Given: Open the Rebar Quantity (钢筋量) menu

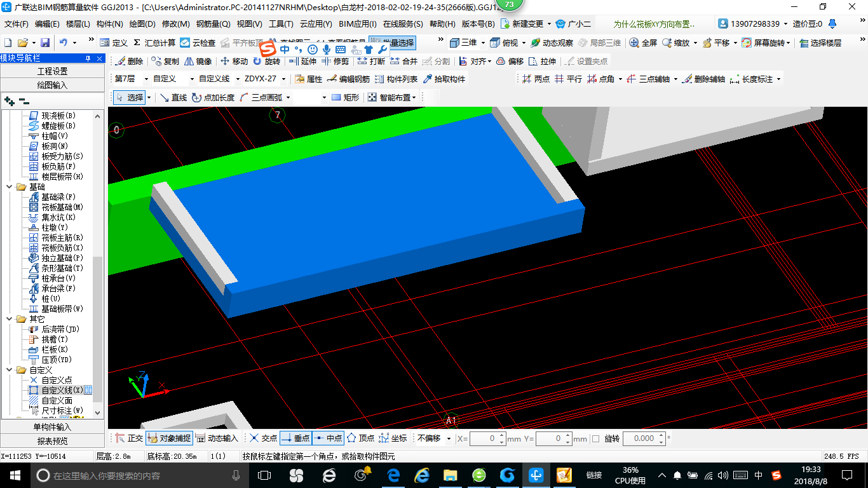Looking at the screenshot, I should pos(213,24).
